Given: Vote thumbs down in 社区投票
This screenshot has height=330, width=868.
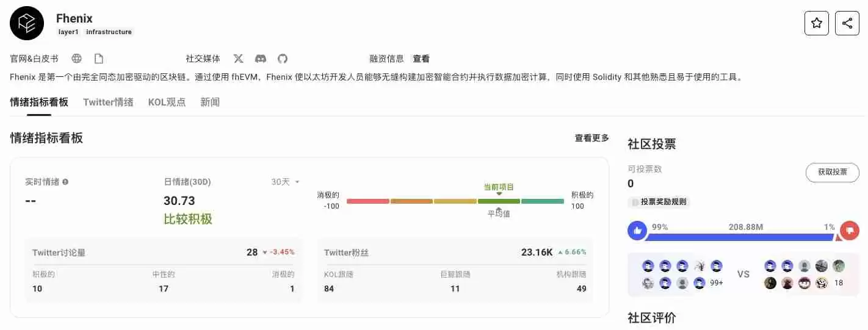Looking at the screenshot, I should pyautogui.click(x=849, y=231).
